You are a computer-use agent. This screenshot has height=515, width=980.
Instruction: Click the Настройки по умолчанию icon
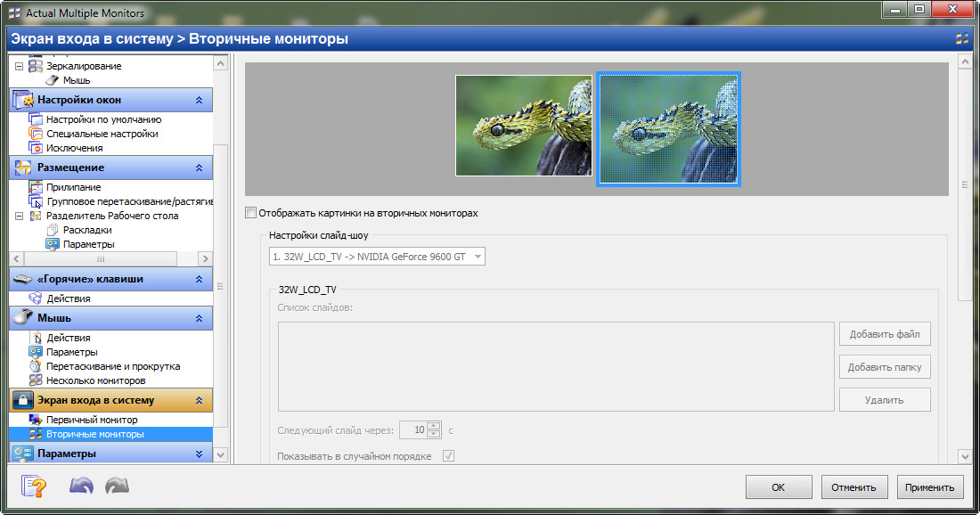36,119
